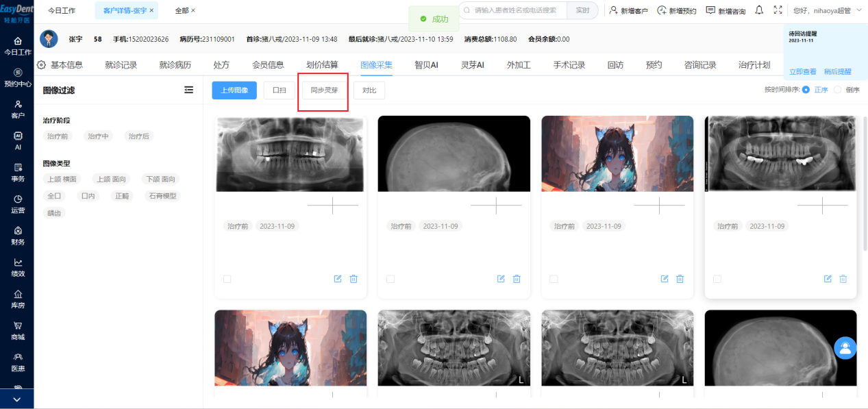Screen dimensions: 868x409
Task: Select 倒序 sort order
Action: (847, 90)
